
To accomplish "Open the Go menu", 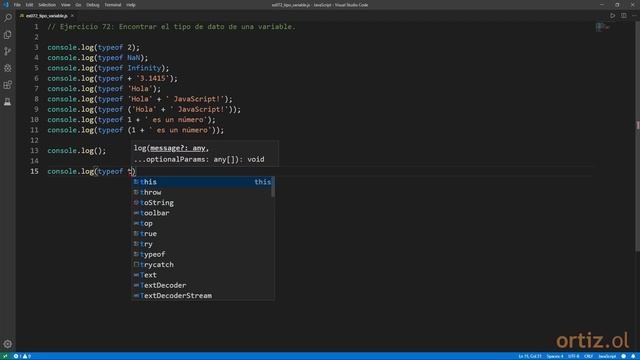I will (78, 5).
